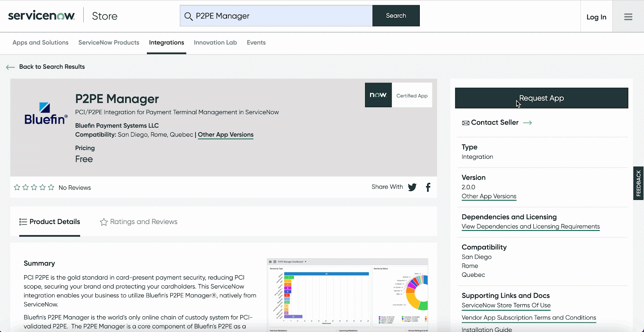Screen dimensions: 644x332
Task: Open Other App Versions in header
Action: pos(226,135)
